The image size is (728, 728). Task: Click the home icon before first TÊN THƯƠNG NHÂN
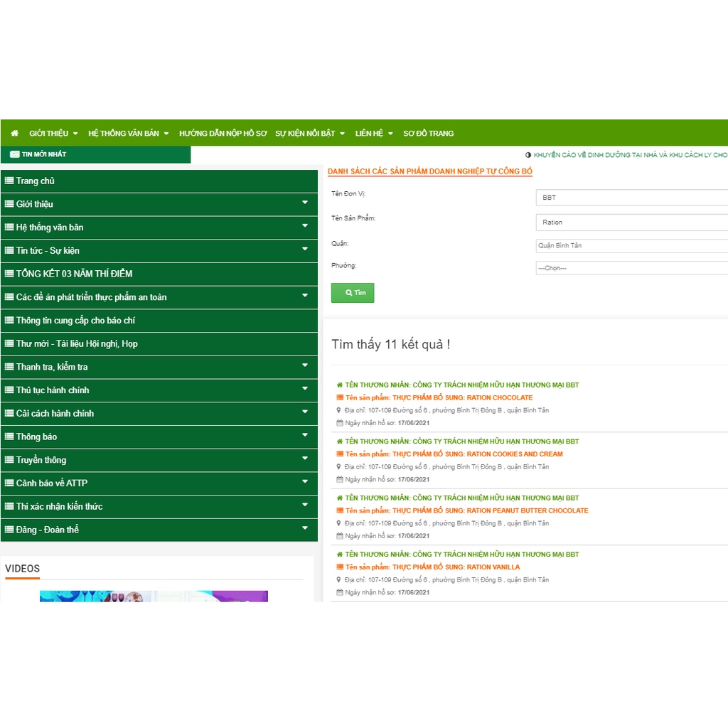pos(340,385)
